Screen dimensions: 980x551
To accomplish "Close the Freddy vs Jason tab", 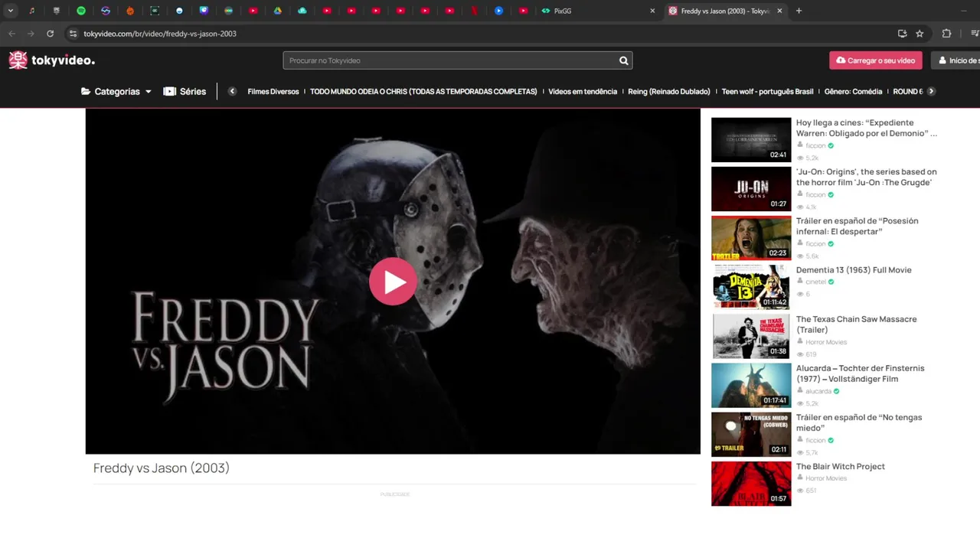I will click(780, 11).
